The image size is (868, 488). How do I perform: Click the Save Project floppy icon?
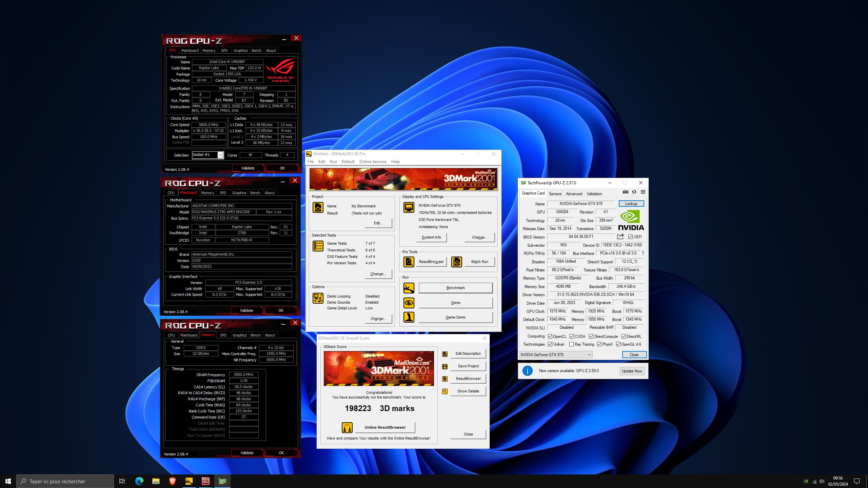[x=445, y=367]
